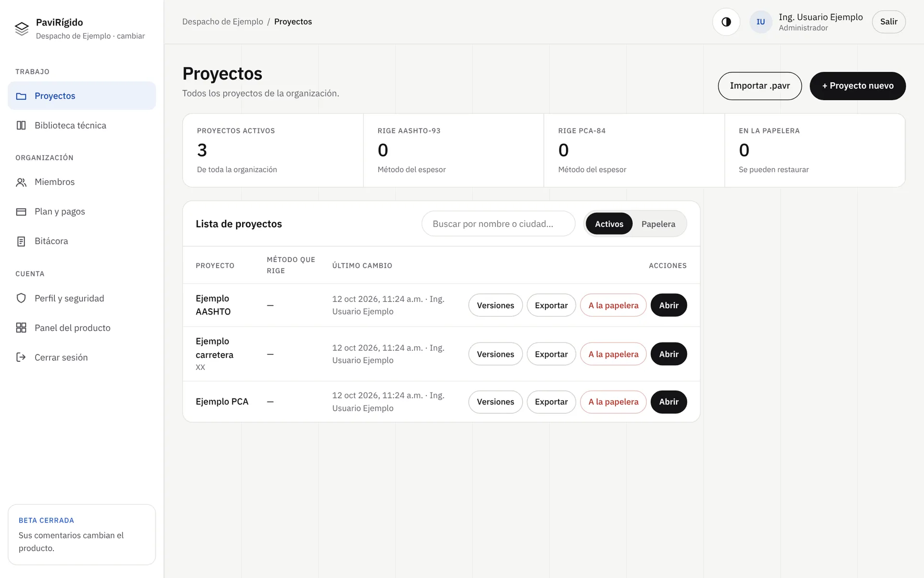Open Biblioteca técnica in the sidebar
Image resolution: width=924 pixels, height=578 pixels.
tap(82, 125)
